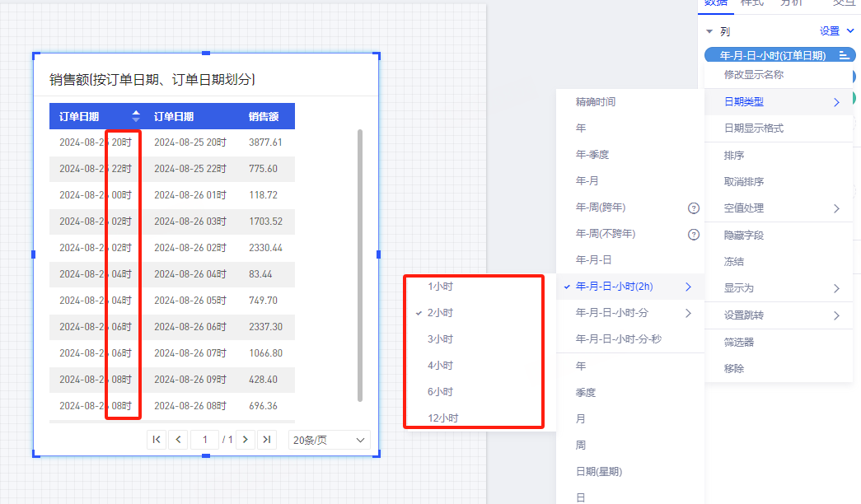Select 12小时 interval option
The width and height of the screenshot is (861, 504).
click(442, 418)
